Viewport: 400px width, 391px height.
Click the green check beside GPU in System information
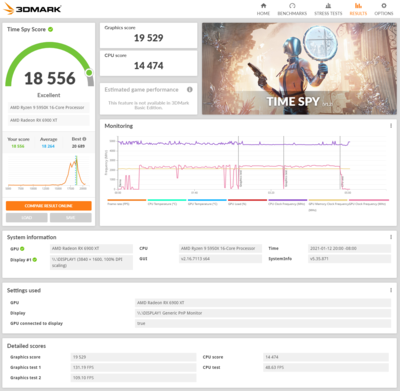pos(22,249)
